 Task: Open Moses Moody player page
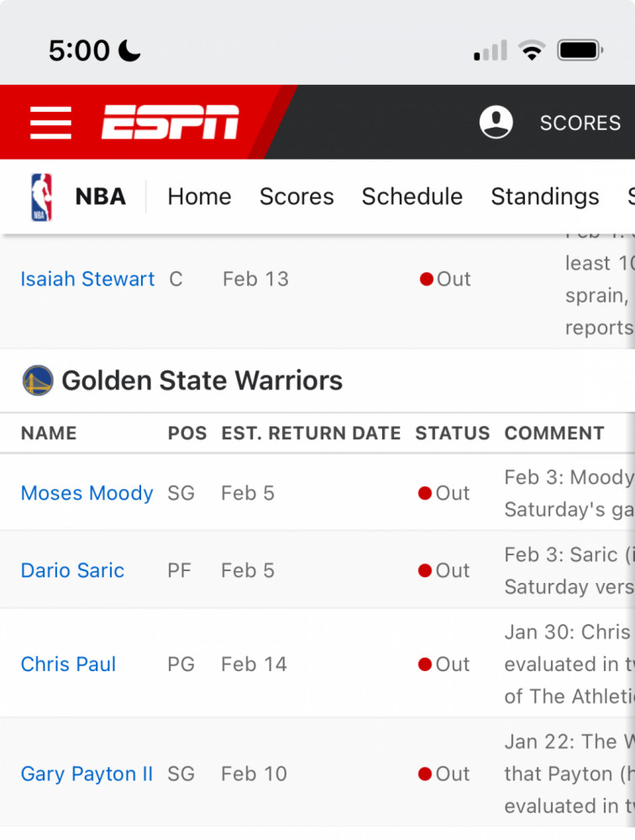tap(87, 493)
